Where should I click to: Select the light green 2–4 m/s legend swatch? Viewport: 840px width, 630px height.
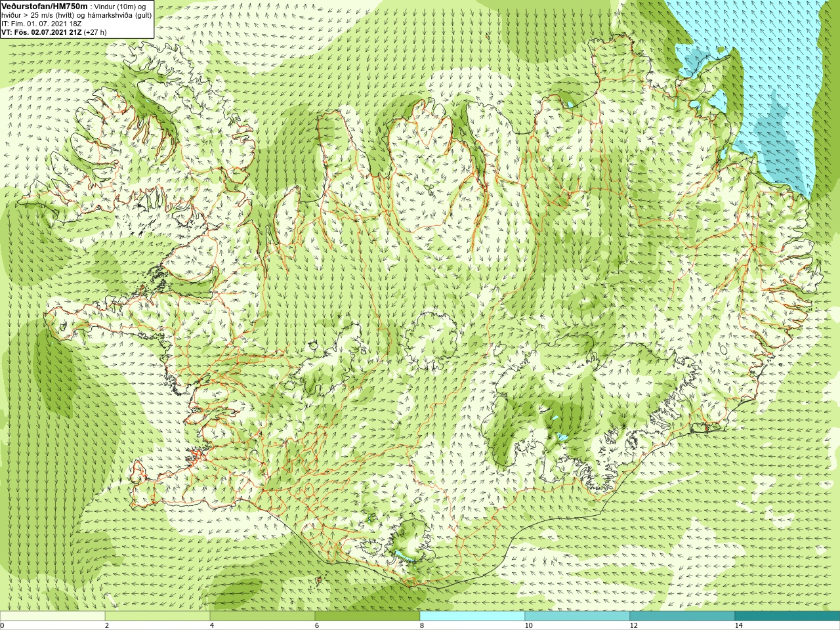point(157,616)
